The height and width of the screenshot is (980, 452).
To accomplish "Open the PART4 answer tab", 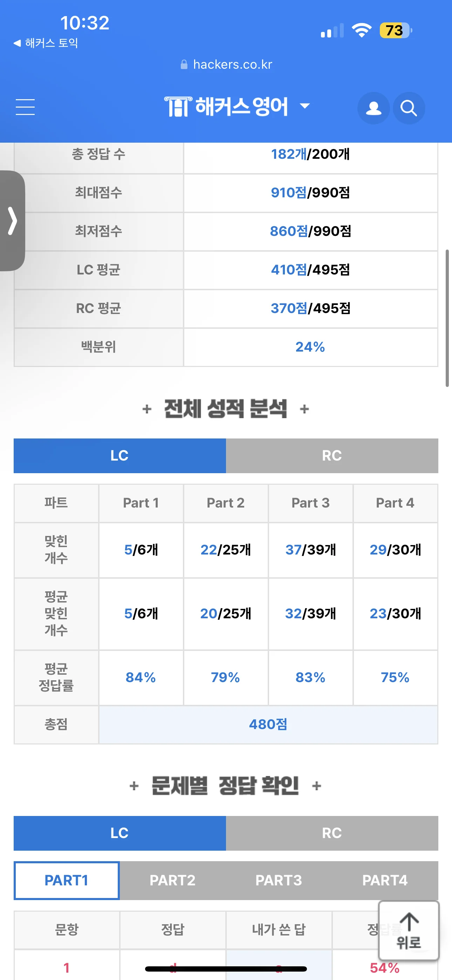I will (385, 880).
